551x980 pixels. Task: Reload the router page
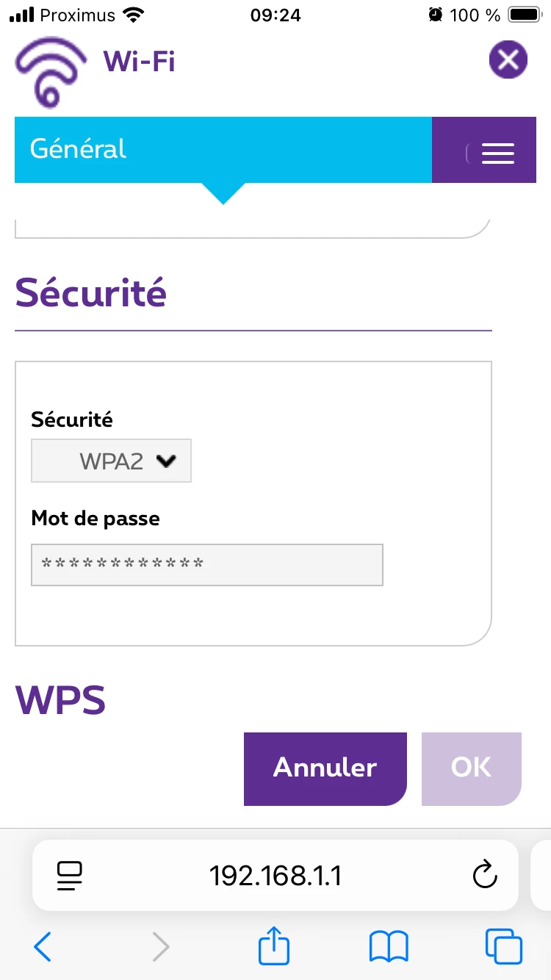click(x=485, y=875)
